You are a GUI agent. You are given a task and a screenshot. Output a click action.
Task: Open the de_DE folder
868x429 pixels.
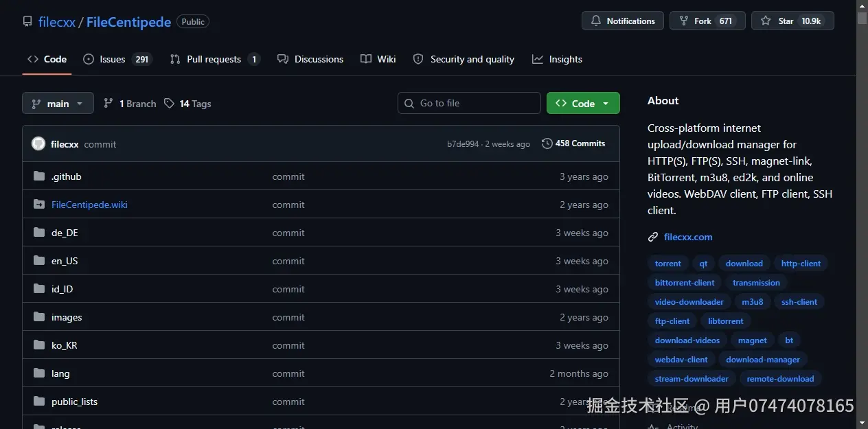point(65,233)
